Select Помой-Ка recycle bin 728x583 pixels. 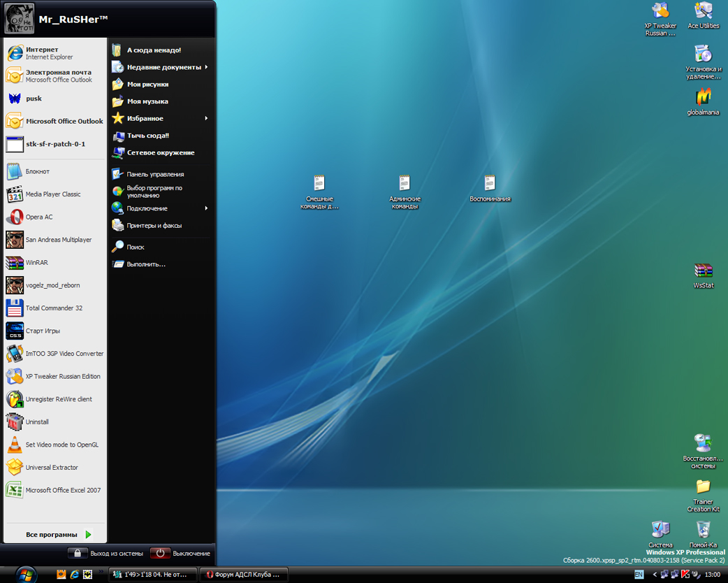(704, 534)
